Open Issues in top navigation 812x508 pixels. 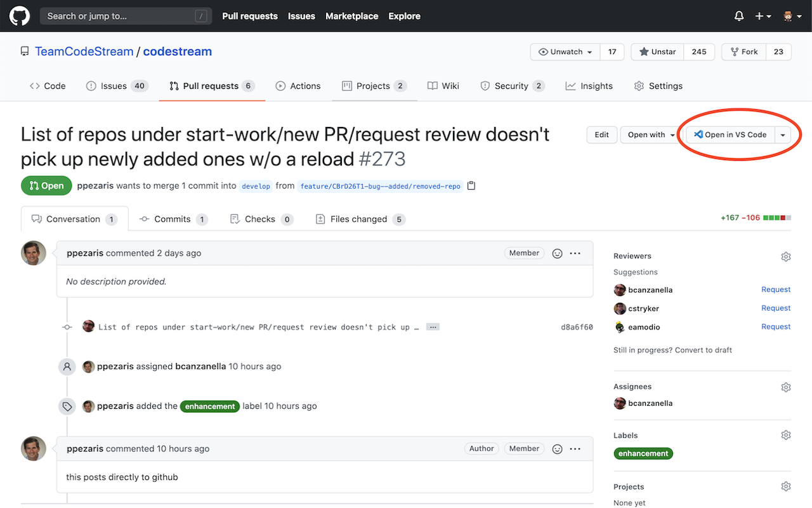tap(301, 16)
